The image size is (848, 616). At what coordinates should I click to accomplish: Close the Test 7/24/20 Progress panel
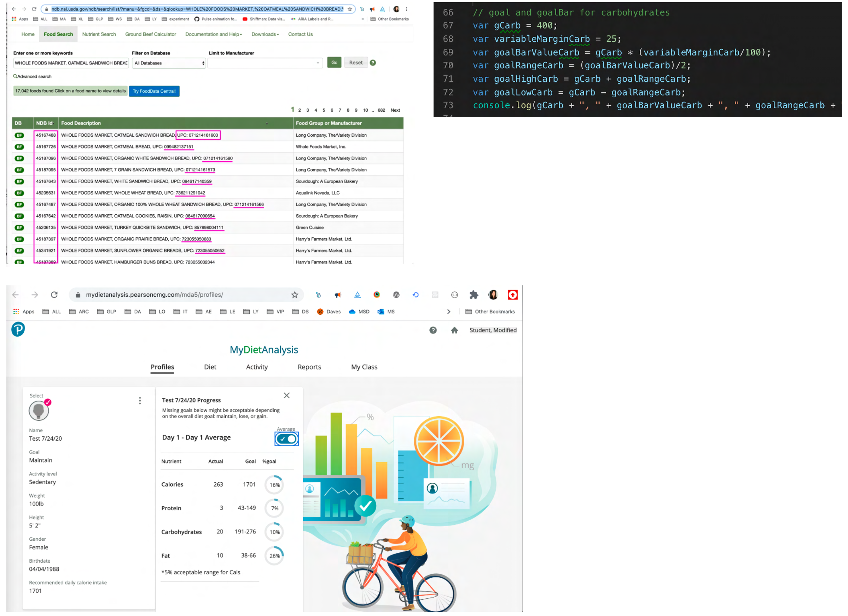pyautogui.click(x=286, y=395)
